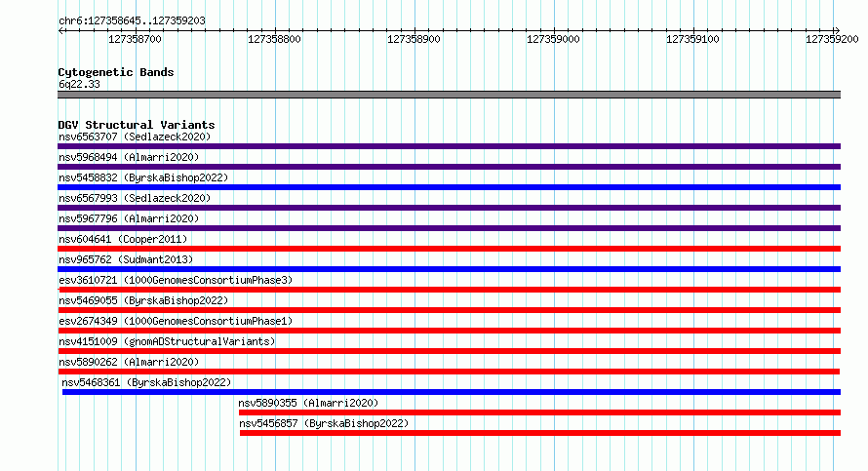Click nsv5468361 (ByrskaBishop2022) label
Viewport: 868px width, 471px height.
pos(146,382)
